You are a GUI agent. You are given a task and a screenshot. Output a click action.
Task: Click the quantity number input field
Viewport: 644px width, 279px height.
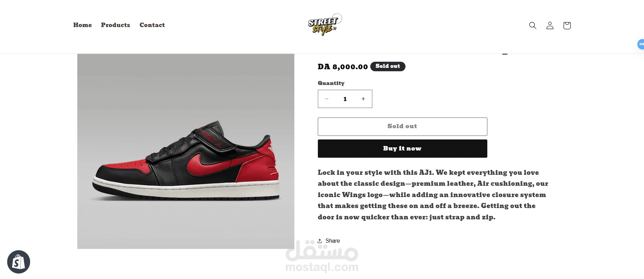point(345,99)
